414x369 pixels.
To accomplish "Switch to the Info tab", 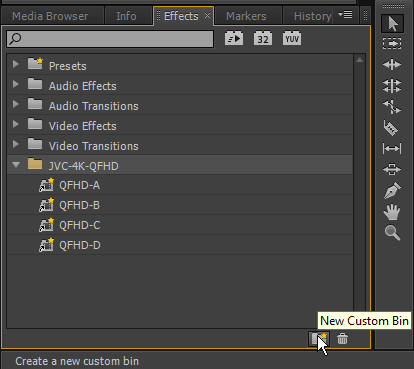I will coord(126,16).
